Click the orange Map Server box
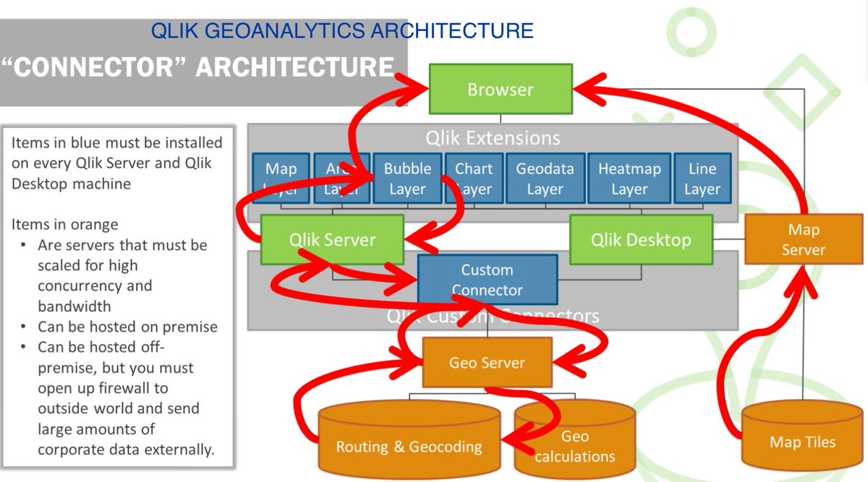 point(803,239)
